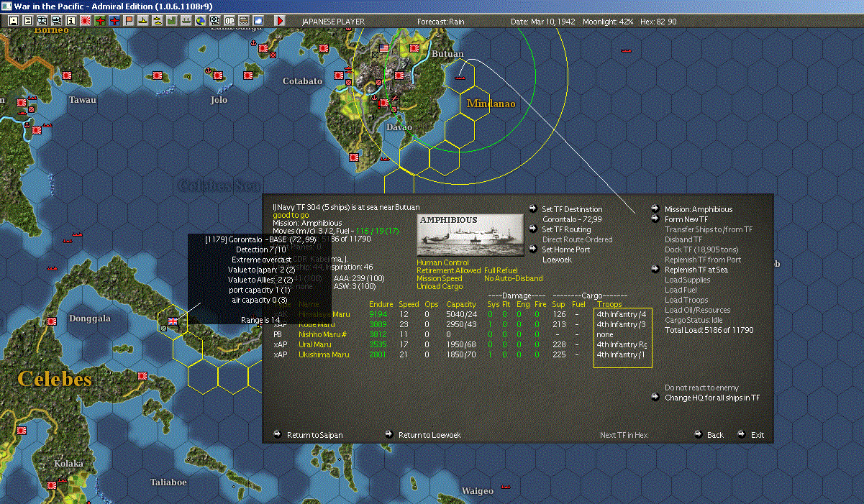Toggle Mission Speed setting
This screenshot has width=864, height=504.
(x=440, y=279)
